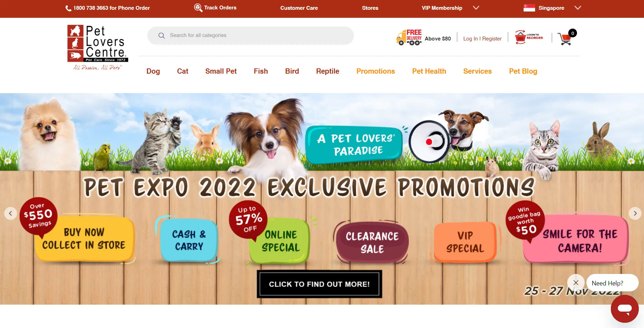Go to the next banner slide
Image resolution: width=644 pixels, height=328 pixels.
point(635,213)
